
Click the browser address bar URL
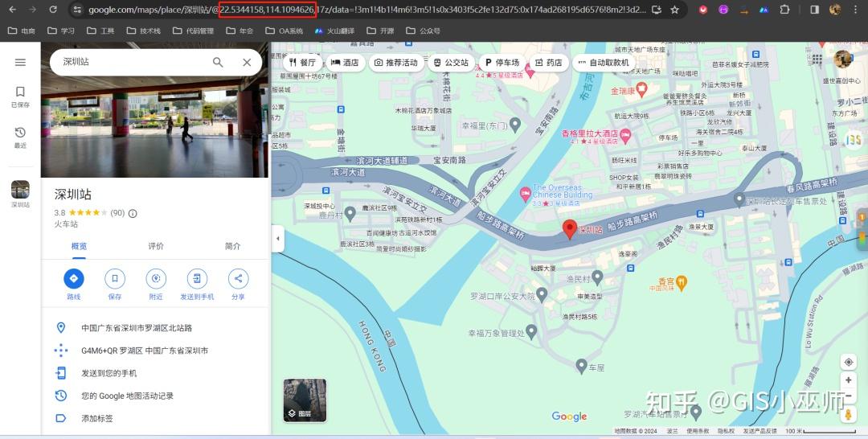click(x=366, y=10)
